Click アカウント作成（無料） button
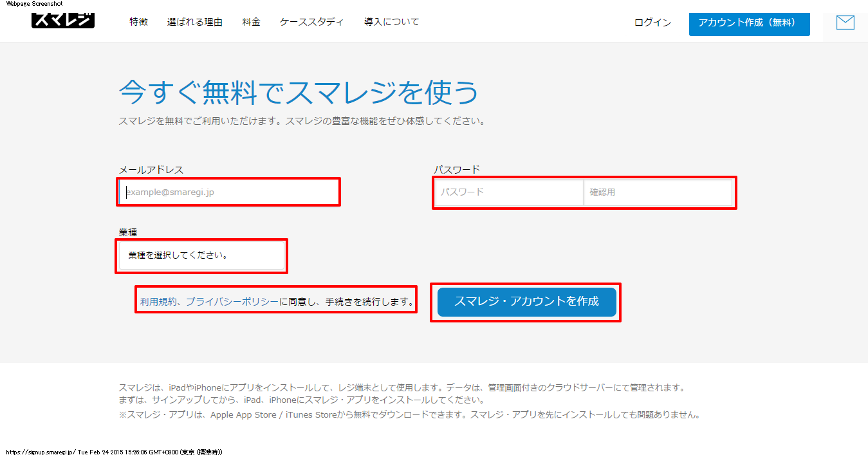 tap(750, 23)
